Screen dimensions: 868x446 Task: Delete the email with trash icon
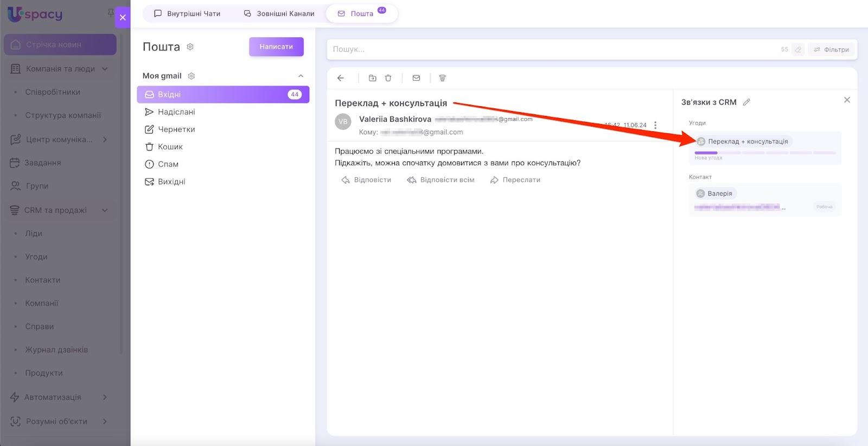[388, 78]
